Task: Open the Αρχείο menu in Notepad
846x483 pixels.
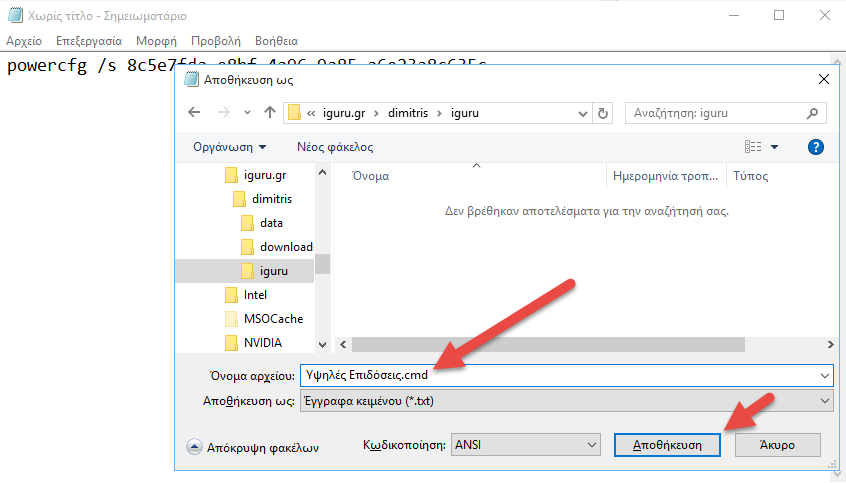Action: click(x=24, y=41)
